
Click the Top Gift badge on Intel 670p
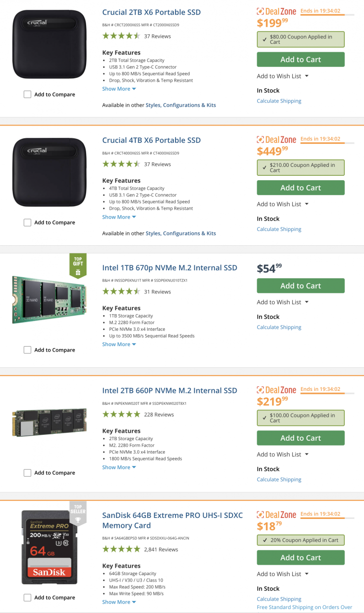tap(78, 266)
